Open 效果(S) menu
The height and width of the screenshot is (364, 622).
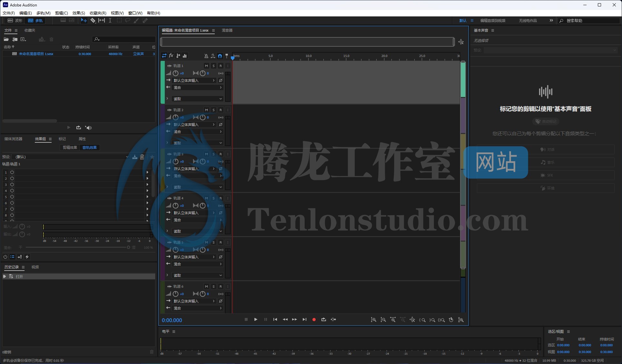(79, 13)
